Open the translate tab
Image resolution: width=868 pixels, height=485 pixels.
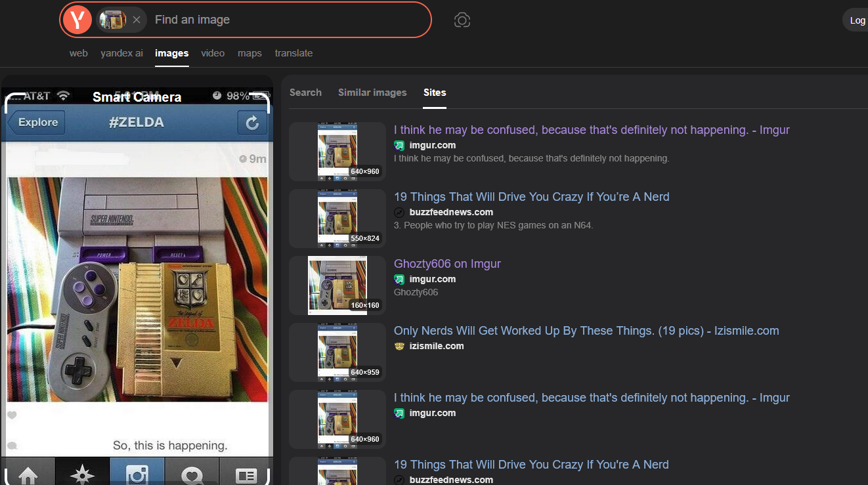point(293,53)
